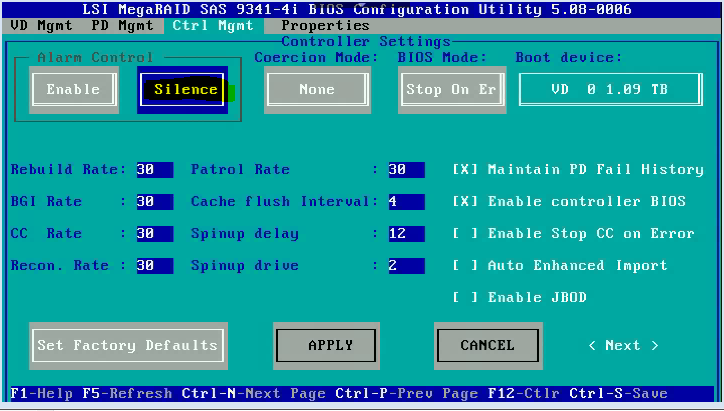724x411 pixels.
Task: Click the BIOS Mode label
Action: [442, 57]
